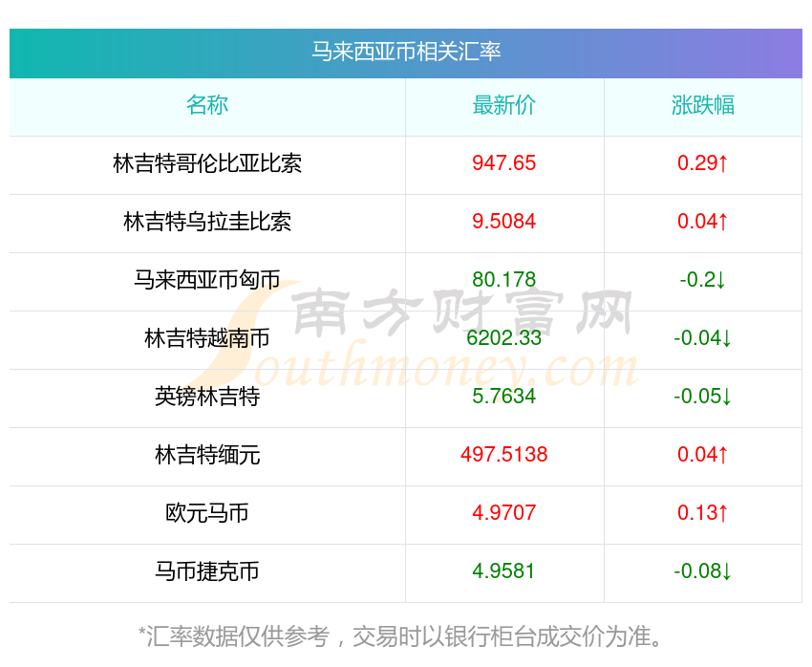Click the row name 林吉特缅元
Viewport: 812px width, 667px height.
[207, 455]
